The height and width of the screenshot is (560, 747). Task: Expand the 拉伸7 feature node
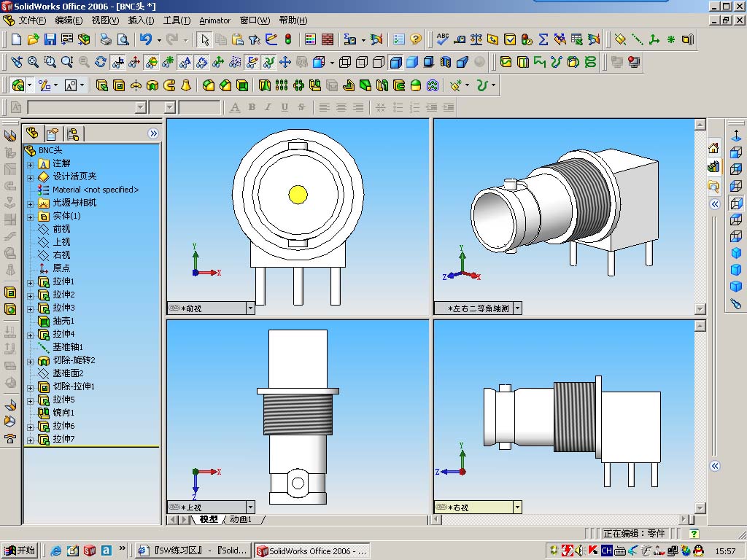pyautogui.click(x=30, y=440)
